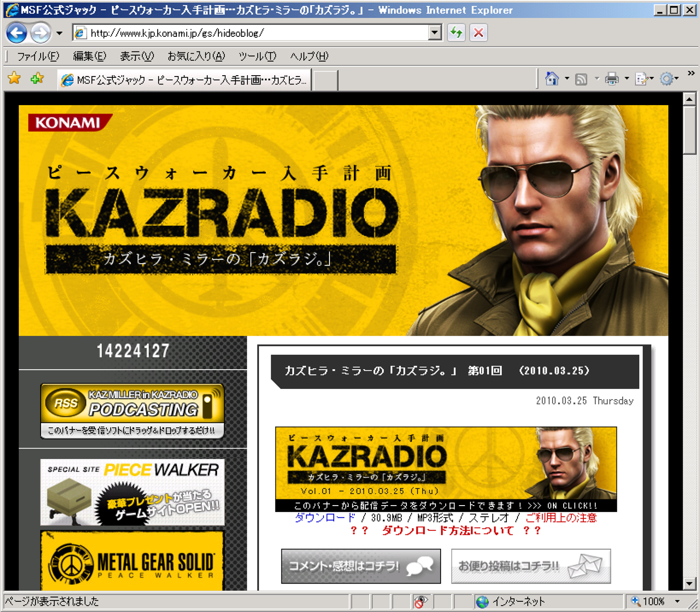Click the お便り投稿はコチラ!! button
This screenshot has height=612, width=700.
click(x=531, y=566)
